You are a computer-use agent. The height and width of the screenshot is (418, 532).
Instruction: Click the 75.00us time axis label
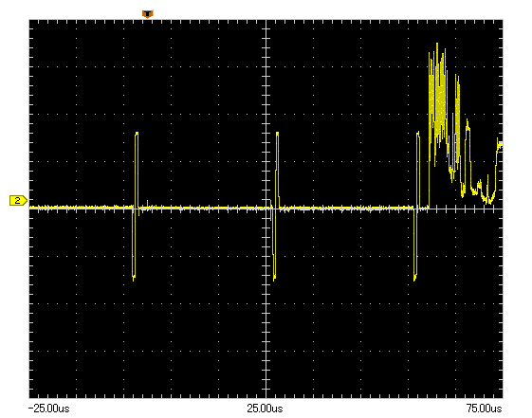pyautogui.click(x=485, y=409)
